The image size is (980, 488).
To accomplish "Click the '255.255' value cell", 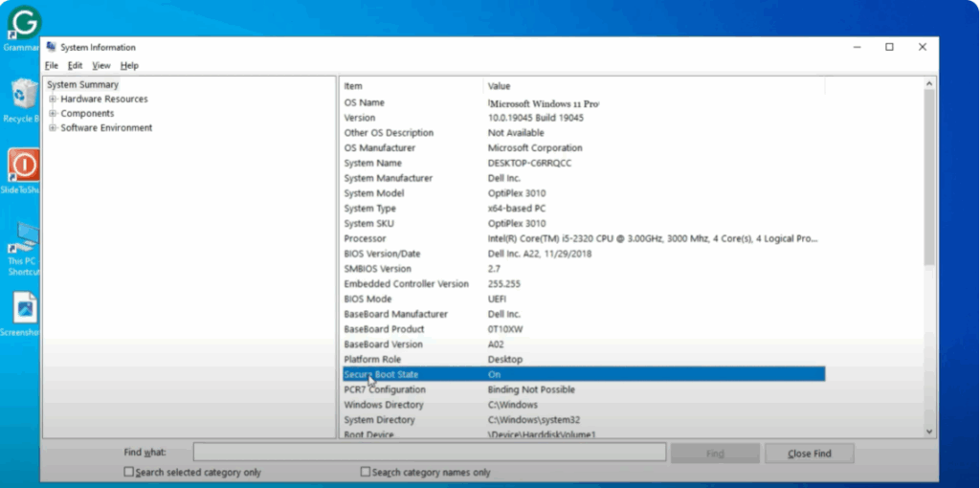I will 503,283.
